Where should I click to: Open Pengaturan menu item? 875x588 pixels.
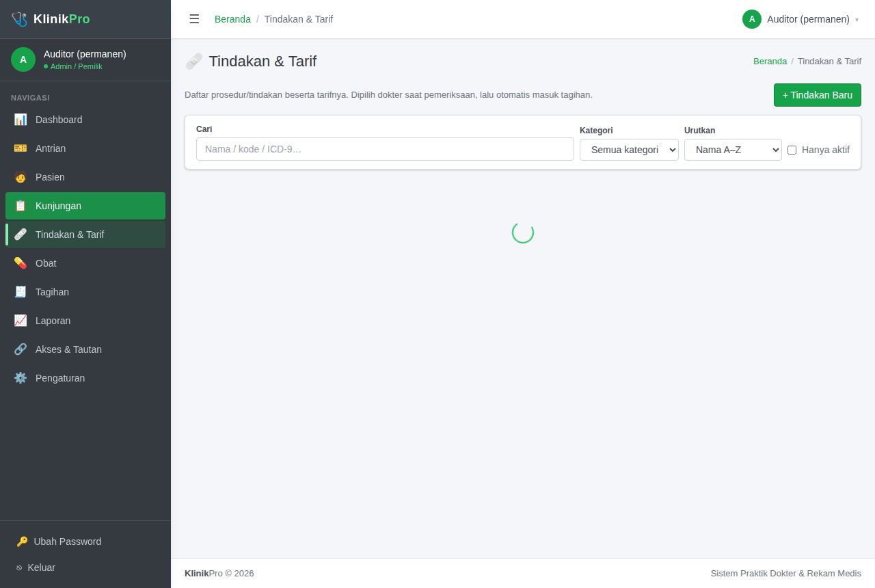85,378
